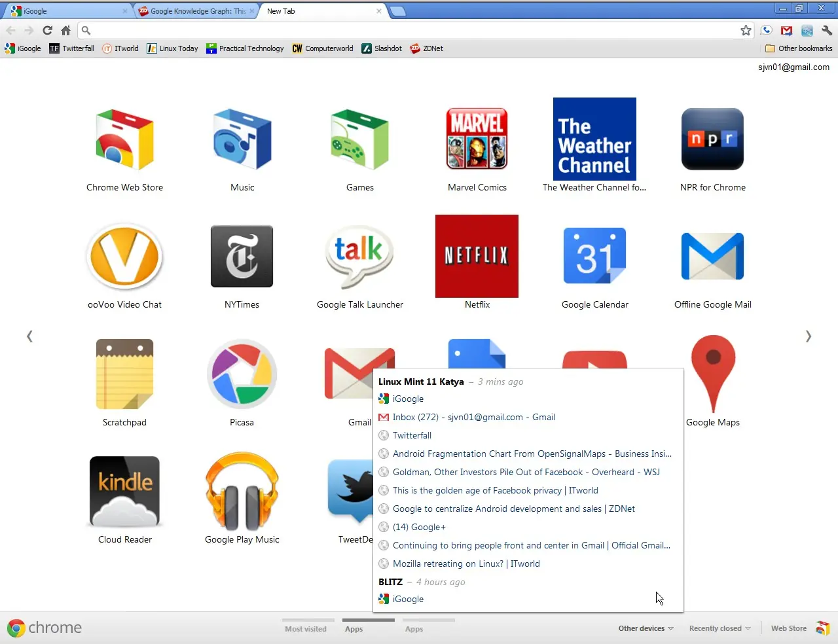The height and width of the screenshot is (644, 838).
Task: Launch the NYTimes app
Action: (242, 257)
